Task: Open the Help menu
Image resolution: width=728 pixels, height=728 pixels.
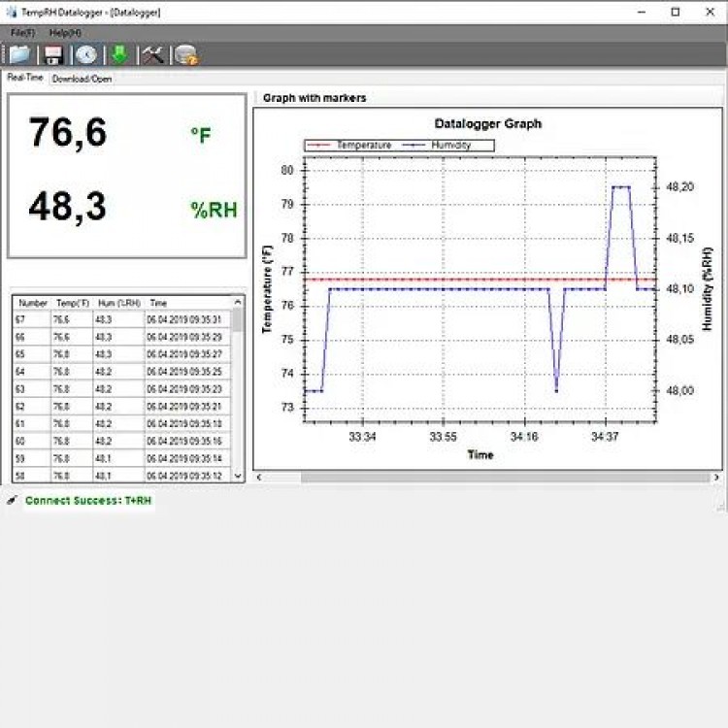Action: tap(65, 33)
